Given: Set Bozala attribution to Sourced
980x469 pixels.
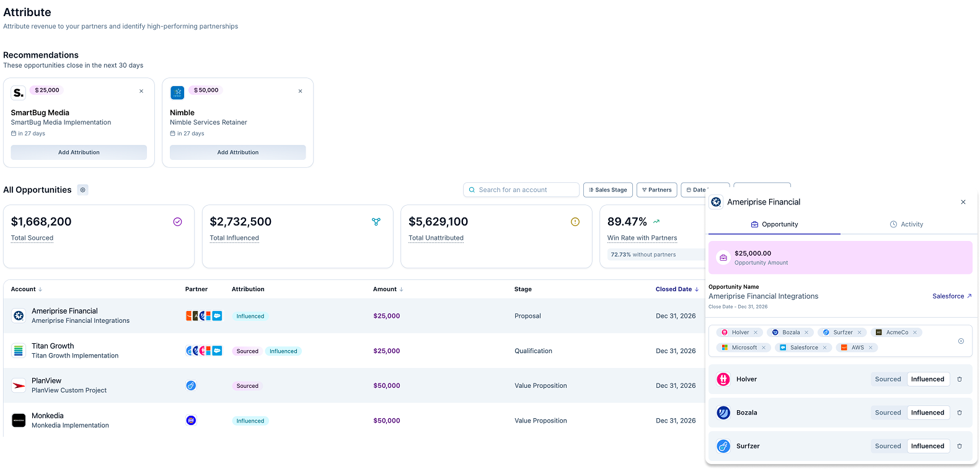Looking at the screenshot, I should point(888,413).
